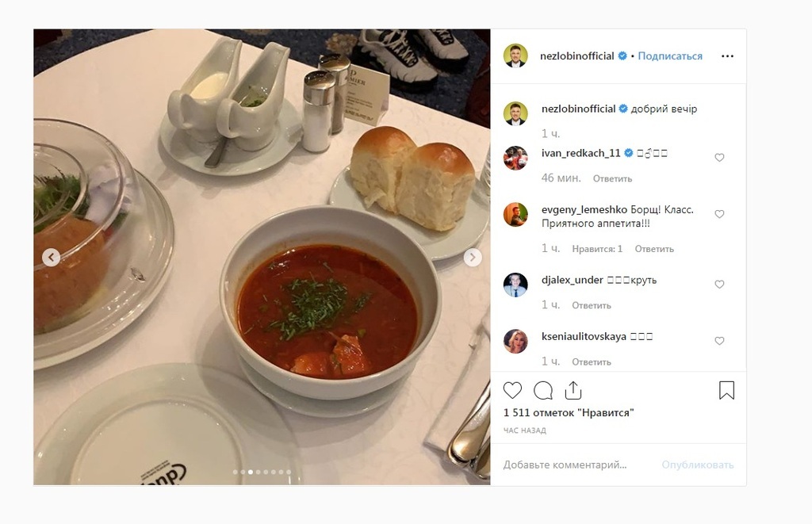Click Подписаться to follow the account
The height and width of the screenshot is (524, 812).
pyautogui.click(x=670, y=56)
